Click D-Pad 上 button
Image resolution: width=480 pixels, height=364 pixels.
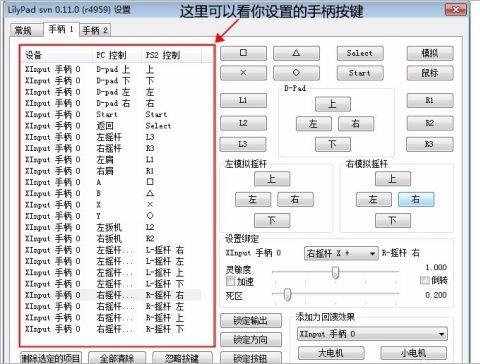pos(333,104)
